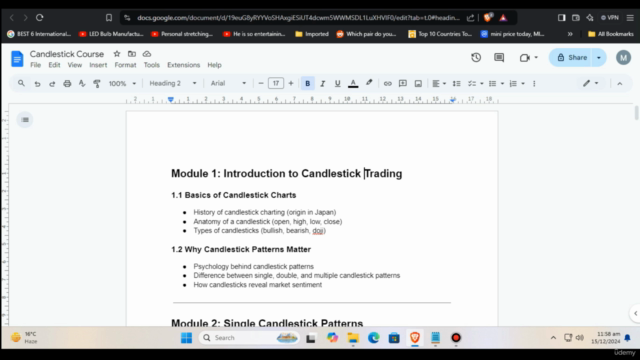Image resolution: width=640 pixels, height=360 pixels.
Task: Click the Share button
Action: point(572,58)
